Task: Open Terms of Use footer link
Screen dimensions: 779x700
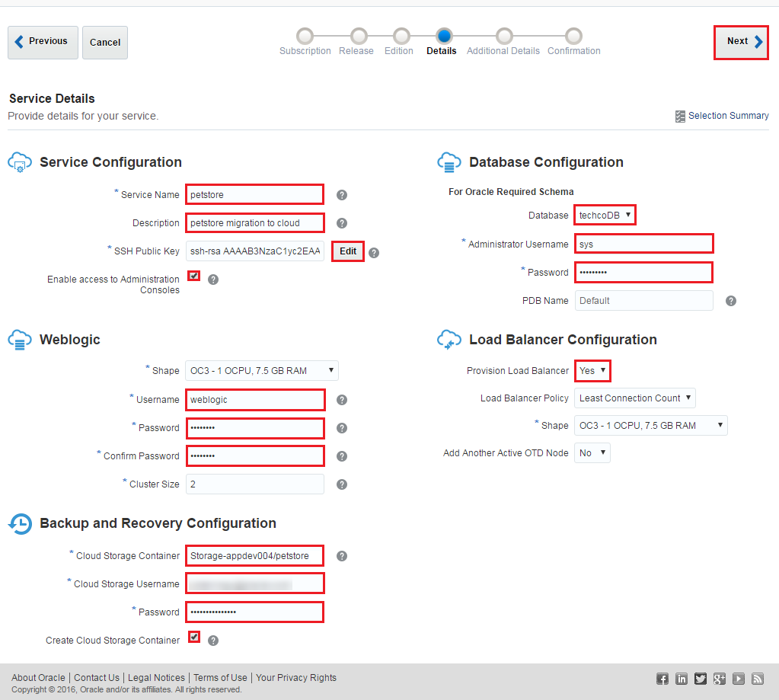Action: [220, 678]
